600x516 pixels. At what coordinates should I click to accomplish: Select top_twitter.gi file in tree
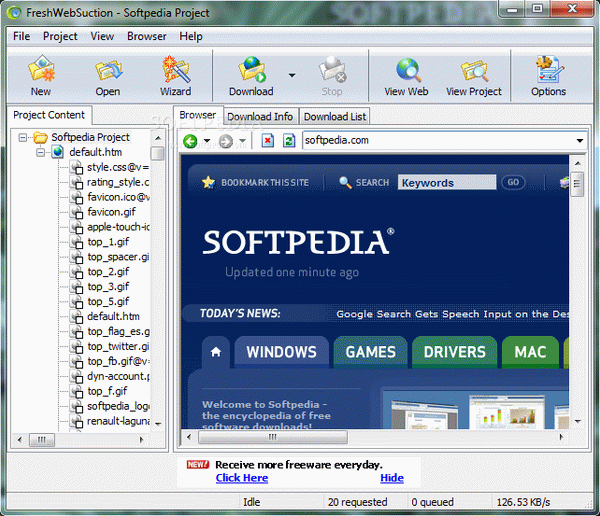118,346
